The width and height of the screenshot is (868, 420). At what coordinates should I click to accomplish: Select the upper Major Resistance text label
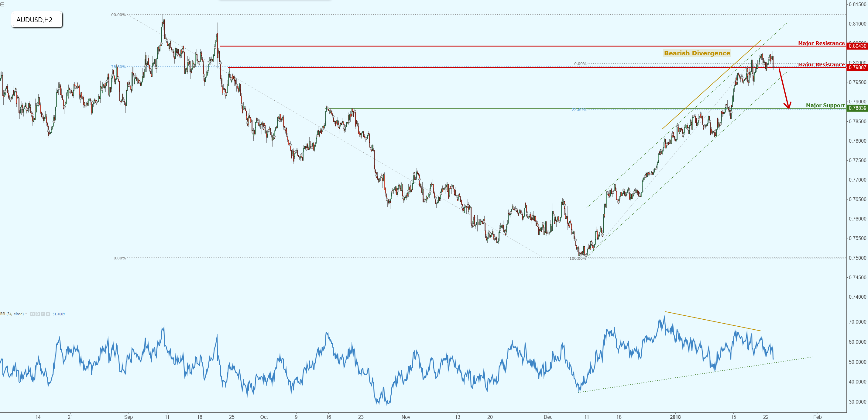(821, 43)
